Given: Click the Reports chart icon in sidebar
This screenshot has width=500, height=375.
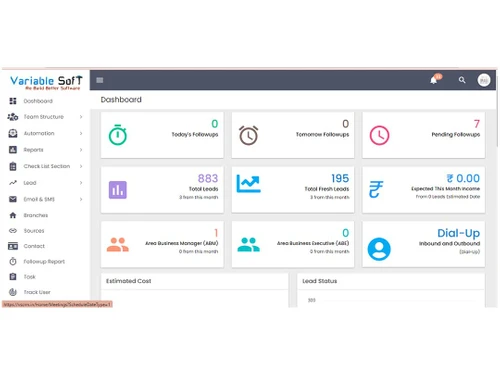Looking at the screenshot, I should click(13, 150).
